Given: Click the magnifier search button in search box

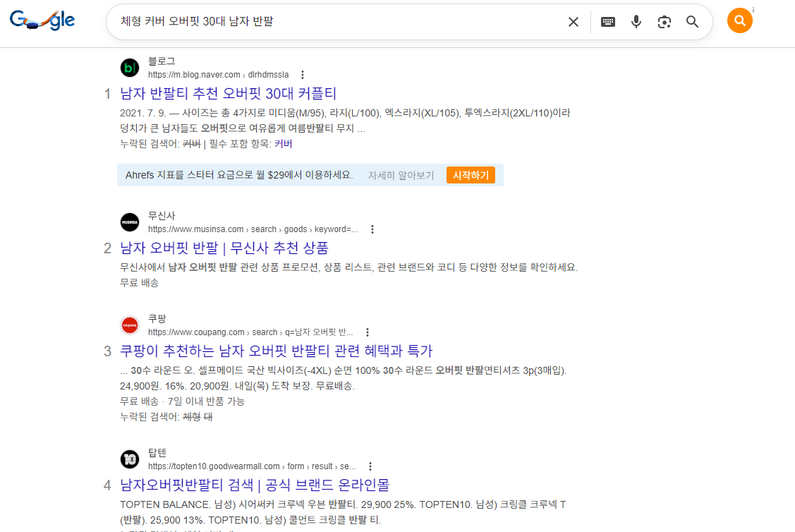Looking at the screenshot, I should (692, 22).
